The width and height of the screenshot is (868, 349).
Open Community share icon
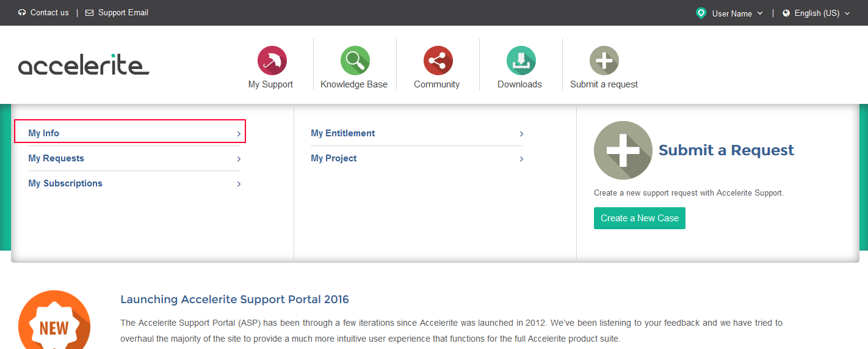438,61
